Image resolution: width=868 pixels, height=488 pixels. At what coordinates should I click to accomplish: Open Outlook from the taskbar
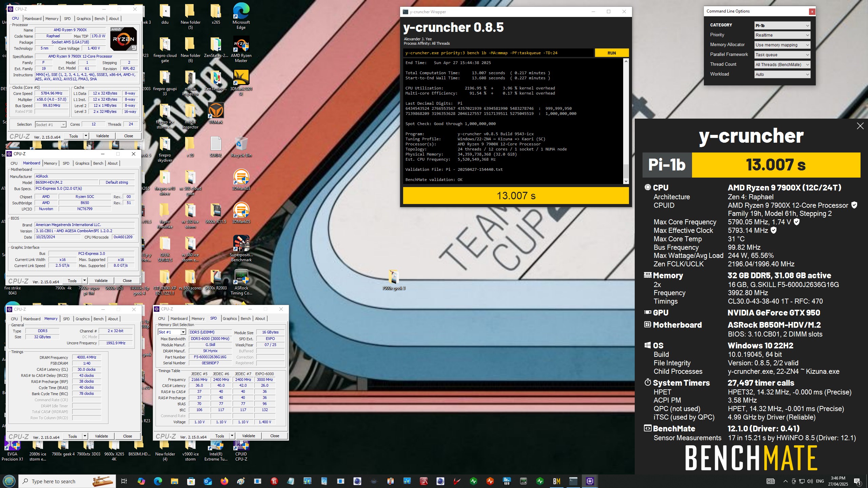tap(208, 481)
